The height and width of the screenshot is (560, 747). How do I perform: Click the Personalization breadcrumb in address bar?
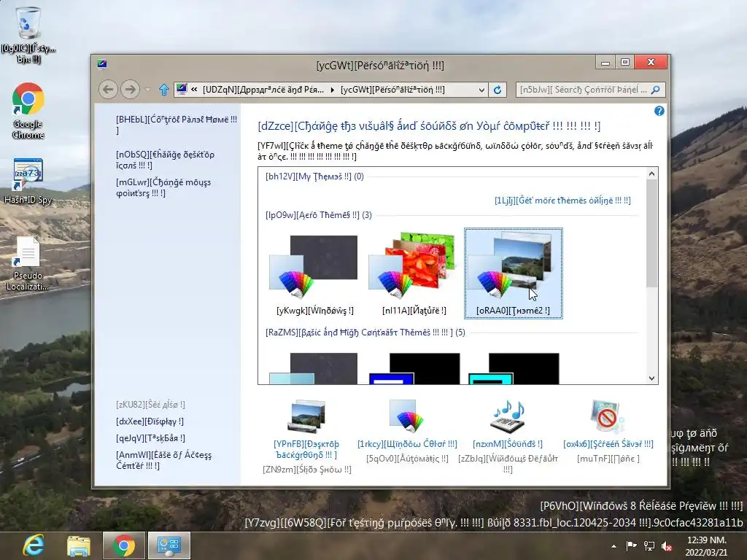(392, 90)
